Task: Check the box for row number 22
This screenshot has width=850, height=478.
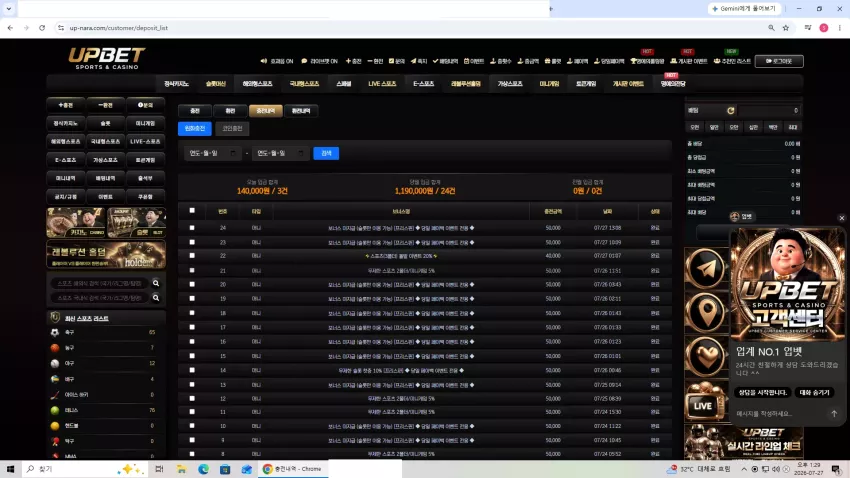Action: (x=192, y=256)
